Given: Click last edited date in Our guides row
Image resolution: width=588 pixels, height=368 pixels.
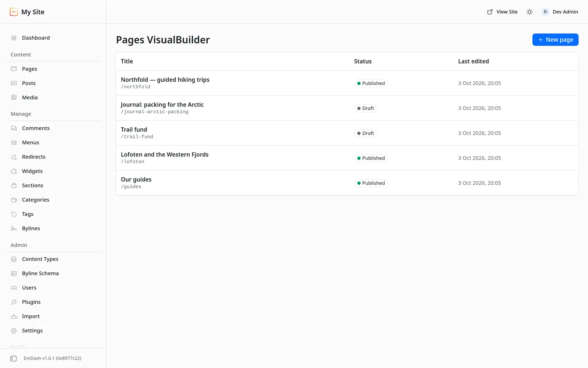Looking at the screenshot, I should click(x=479, y=183).
